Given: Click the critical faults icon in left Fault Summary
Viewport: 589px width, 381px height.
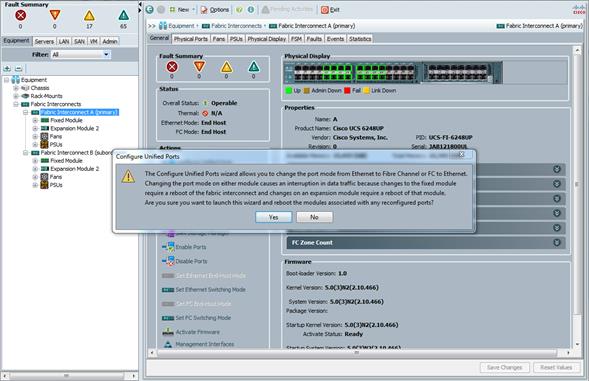Looking at the screenshot, I should tap(20, 15).
